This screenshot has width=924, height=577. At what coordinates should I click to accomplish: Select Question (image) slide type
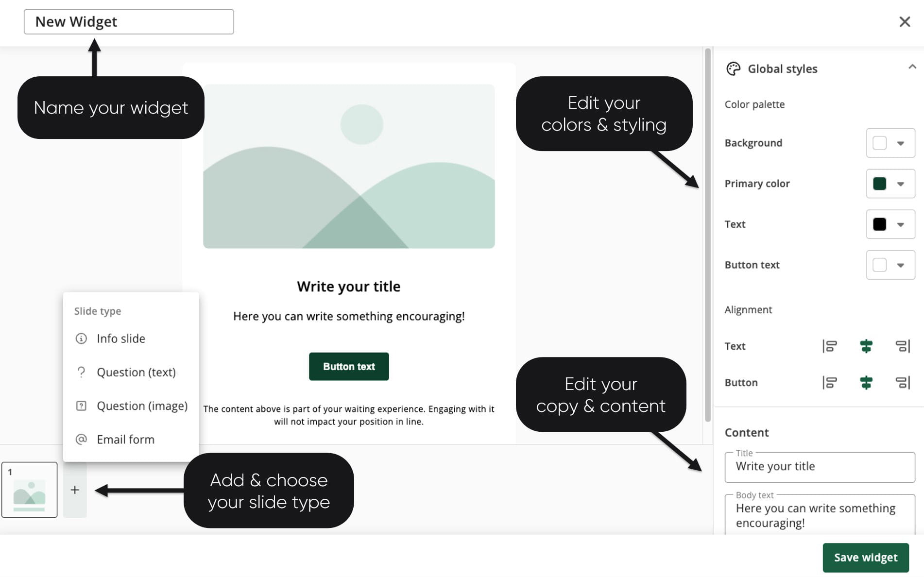(142, 406)
